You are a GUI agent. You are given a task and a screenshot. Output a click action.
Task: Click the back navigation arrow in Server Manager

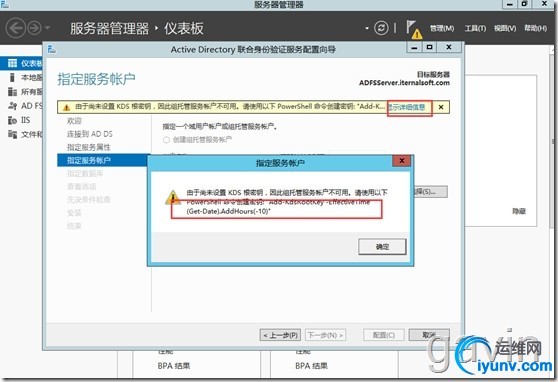click(x=16, y=28)
